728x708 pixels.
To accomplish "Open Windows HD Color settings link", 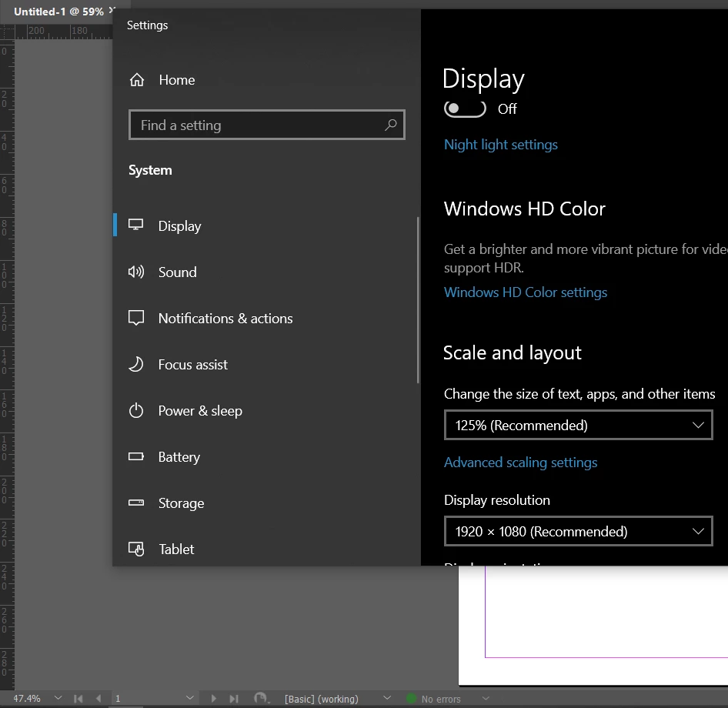I will [525, 292].
